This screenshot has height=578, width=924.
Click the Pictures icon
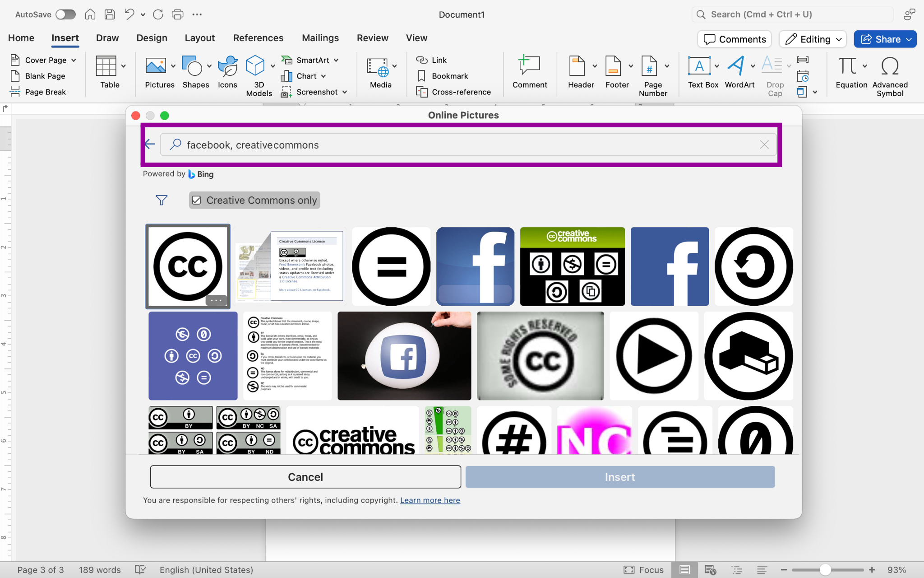[156, 66]
